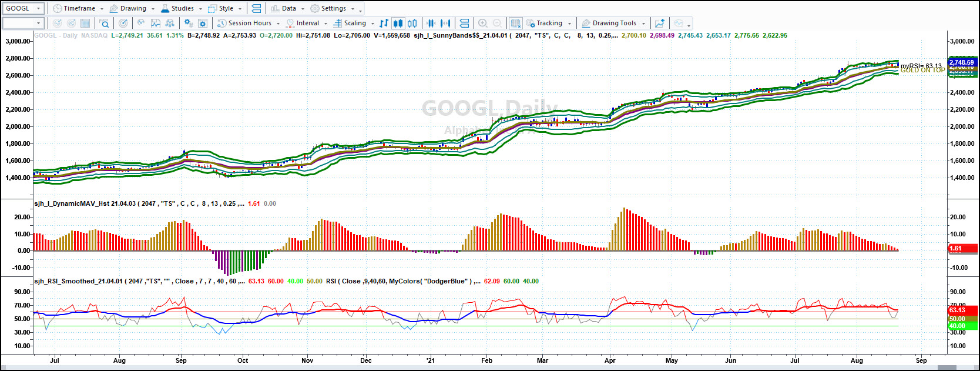Click the stacked panels icon next to Style

click(x=256, y=8)
